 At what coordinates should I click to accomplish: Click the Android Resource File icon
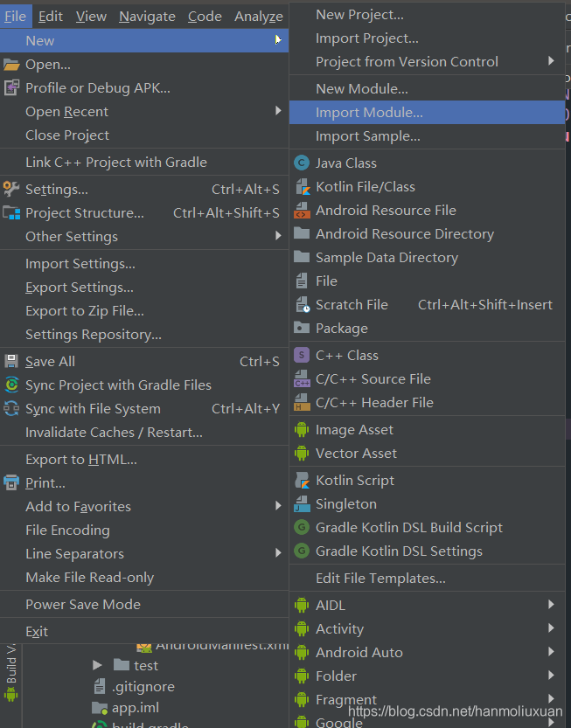pos(302,210)
